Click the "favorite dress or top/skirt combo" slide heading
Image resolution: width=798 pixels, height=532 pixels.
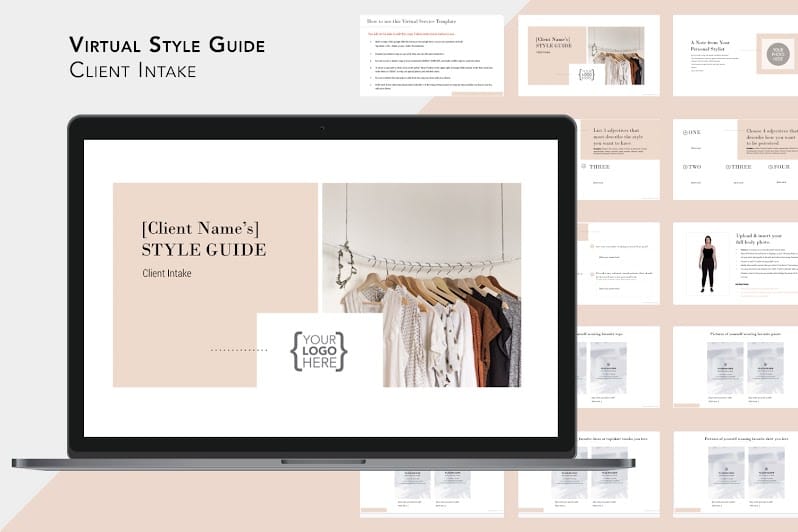click(x=612, y=438)
